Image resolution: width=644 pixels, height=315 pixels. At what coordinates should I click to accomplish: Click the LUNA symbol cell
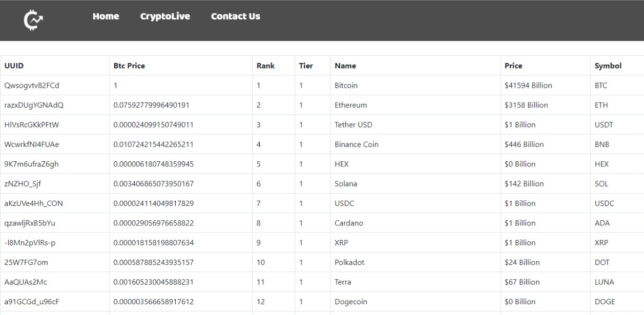617,282
